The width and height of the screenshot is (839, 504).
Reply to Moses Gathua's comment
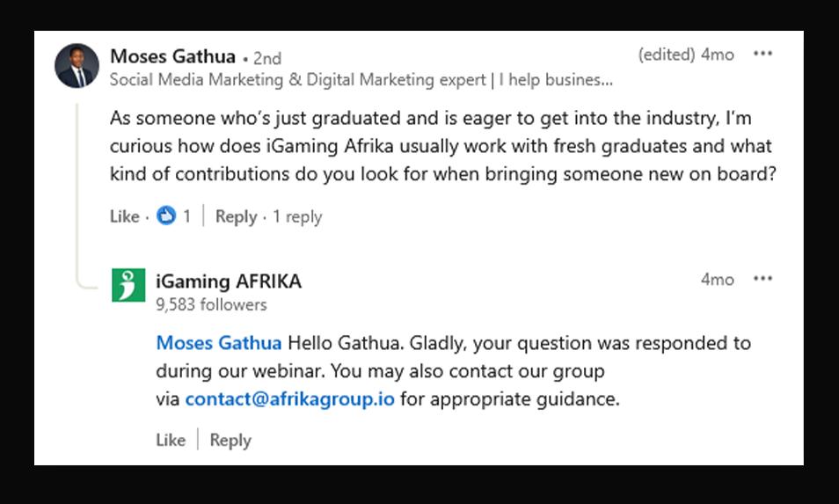pos(236,216)
